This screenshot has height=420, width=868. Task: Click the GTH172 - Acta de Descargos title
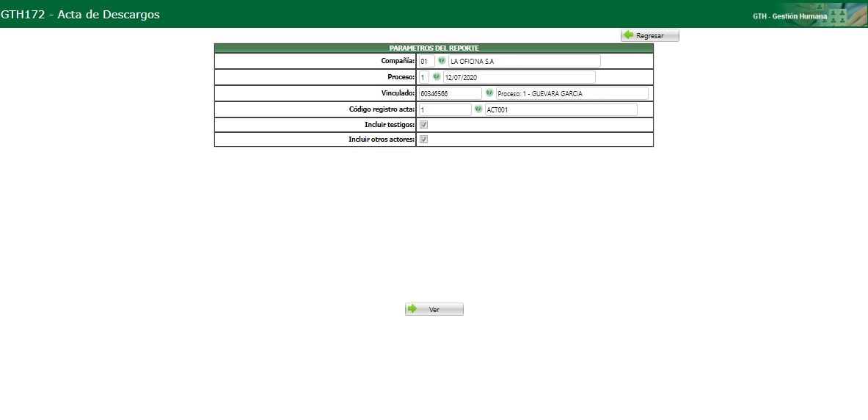80,15
